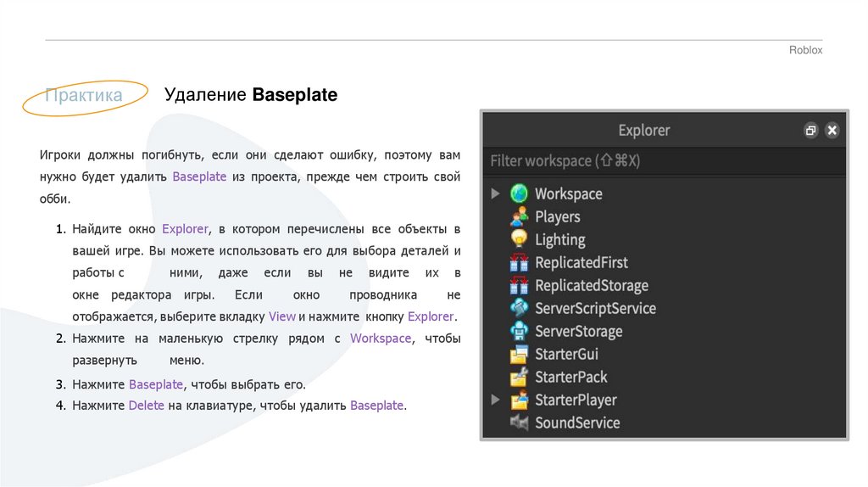This screenshot has width=868, height=487.
Task: Select Lighting row label
Action: pos(559,240)
